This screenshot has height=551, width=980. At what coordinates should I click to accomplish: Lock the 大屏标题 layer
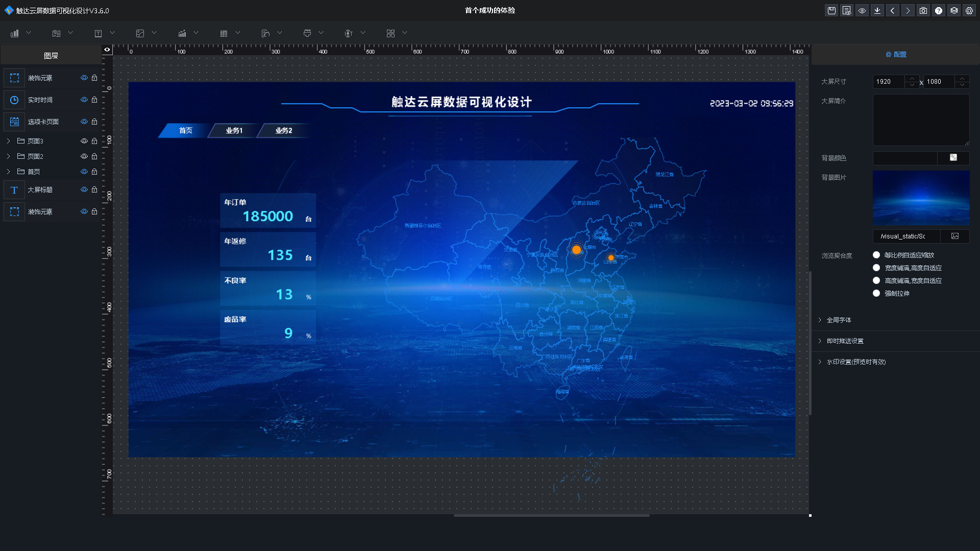[x=94, y=189]
